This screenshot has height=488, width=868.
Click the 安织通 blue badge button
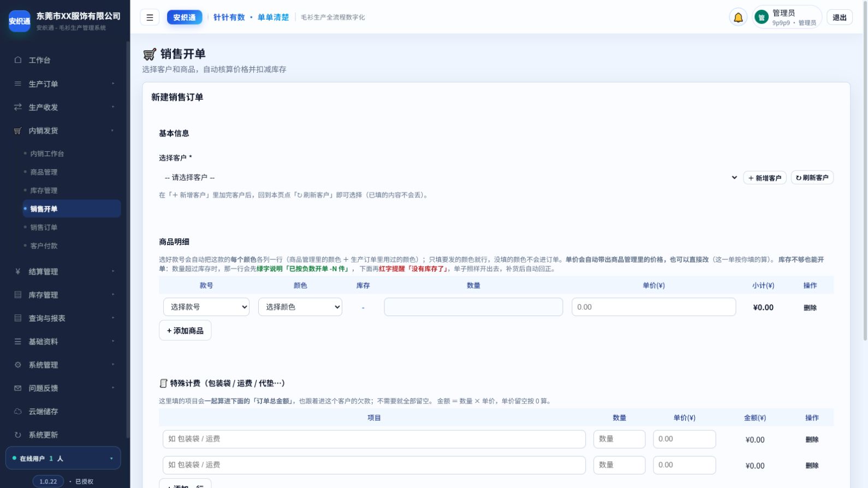(185, 17)
